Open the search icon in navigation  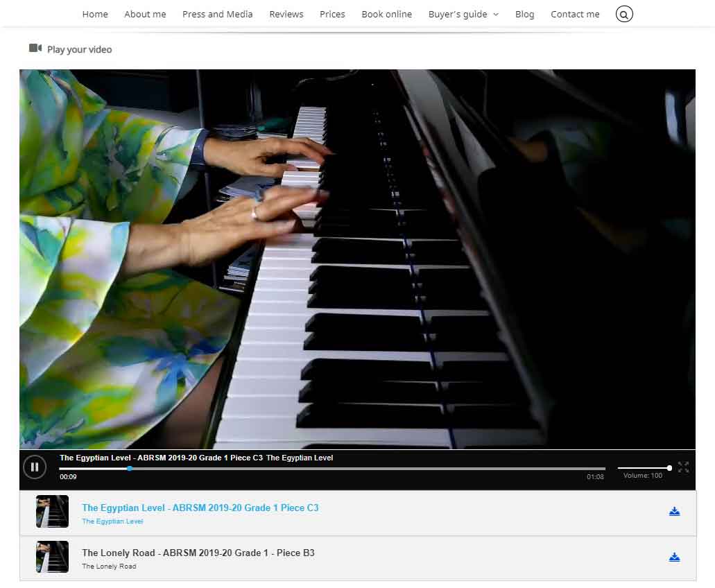[x=624, y=14]
